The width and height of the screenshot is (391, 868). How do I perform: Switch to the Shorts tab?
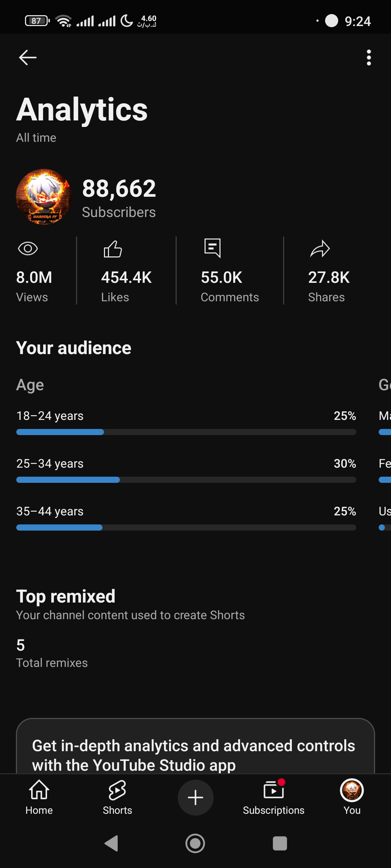[x=117, y=797]
